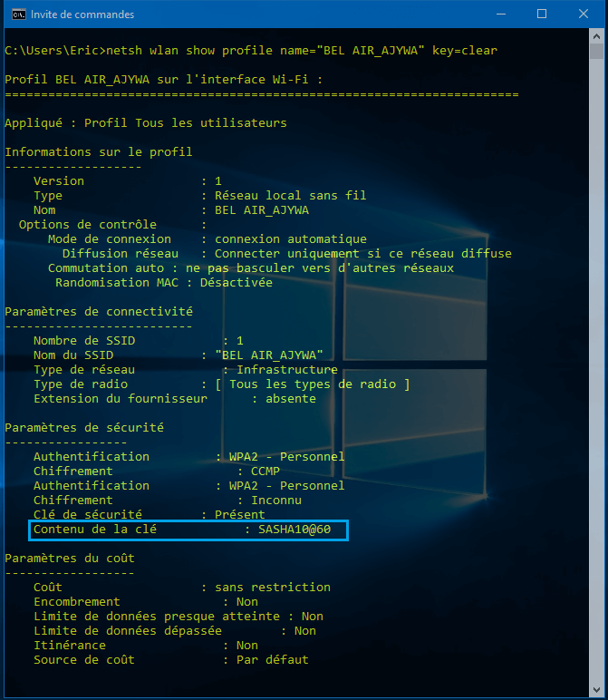Click the value "Infrastructure"

click(x=287, y=370)
